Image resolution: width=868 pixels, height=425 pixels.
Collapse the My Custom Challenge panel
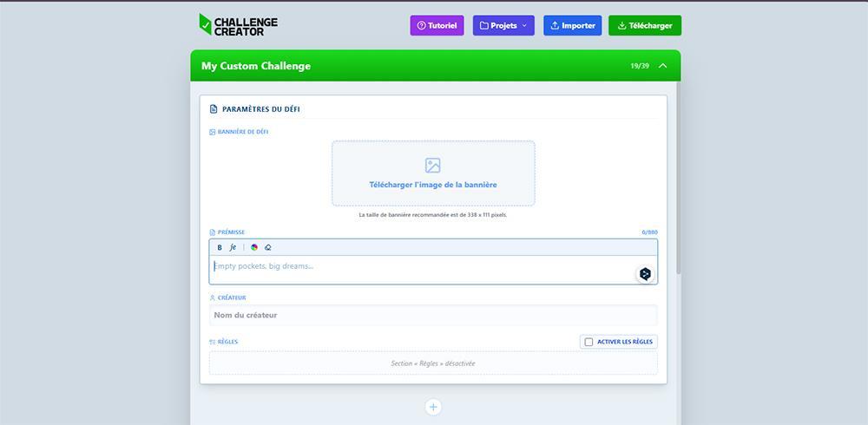click(662, 66)
